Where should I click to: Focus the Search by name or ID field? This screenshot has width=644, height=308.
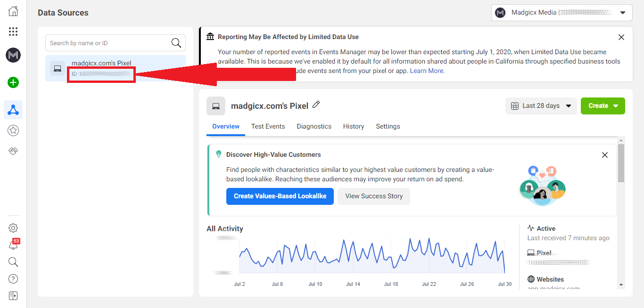coord(116,43)
